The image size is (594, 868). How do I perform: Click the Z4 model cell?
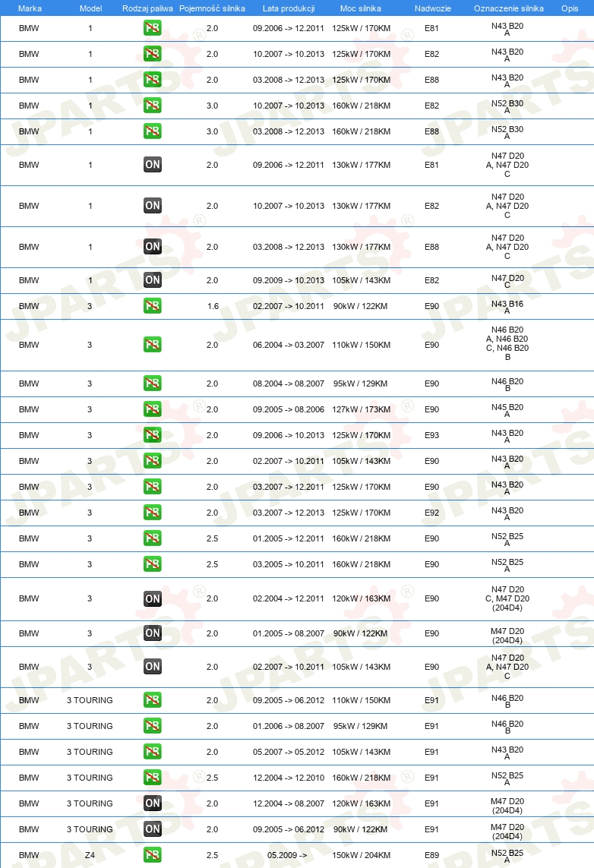click(90, 855)
